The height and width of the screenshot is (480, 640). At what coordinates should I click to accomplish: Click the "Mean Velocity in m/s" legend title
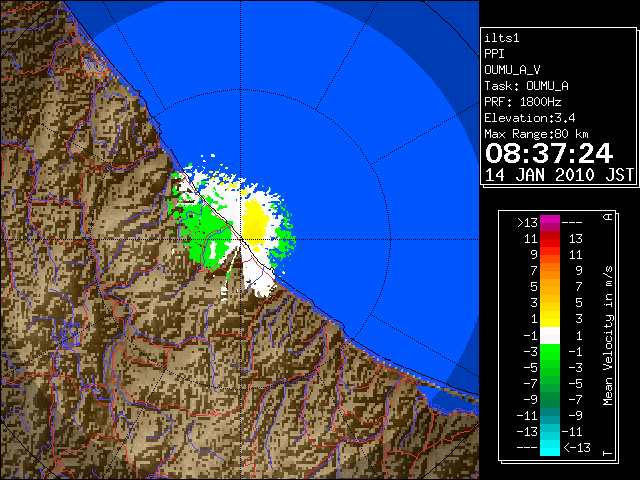tap(608, 336)
